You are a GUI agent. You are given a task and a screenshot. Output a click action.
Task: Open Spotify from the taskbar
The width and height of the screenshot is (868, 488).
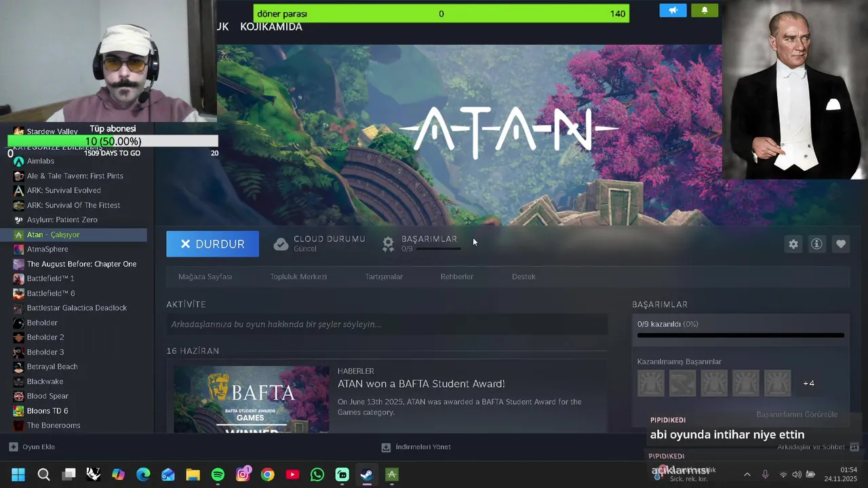[218, 474]
